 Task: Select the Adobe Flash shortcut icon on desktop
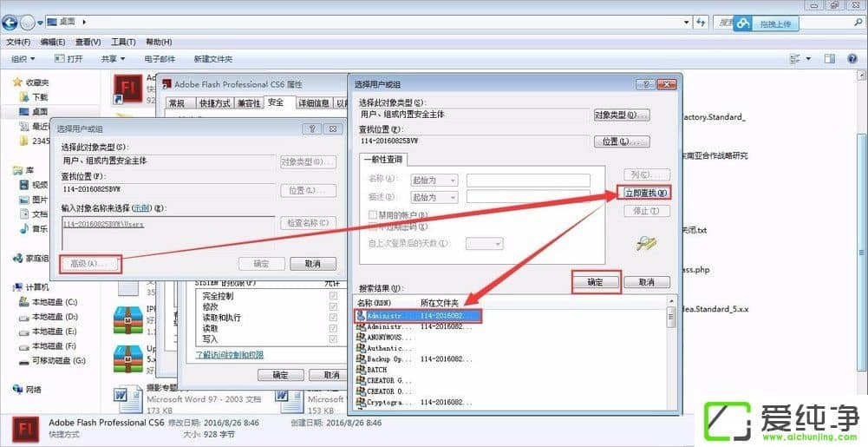tap(127, 89)
